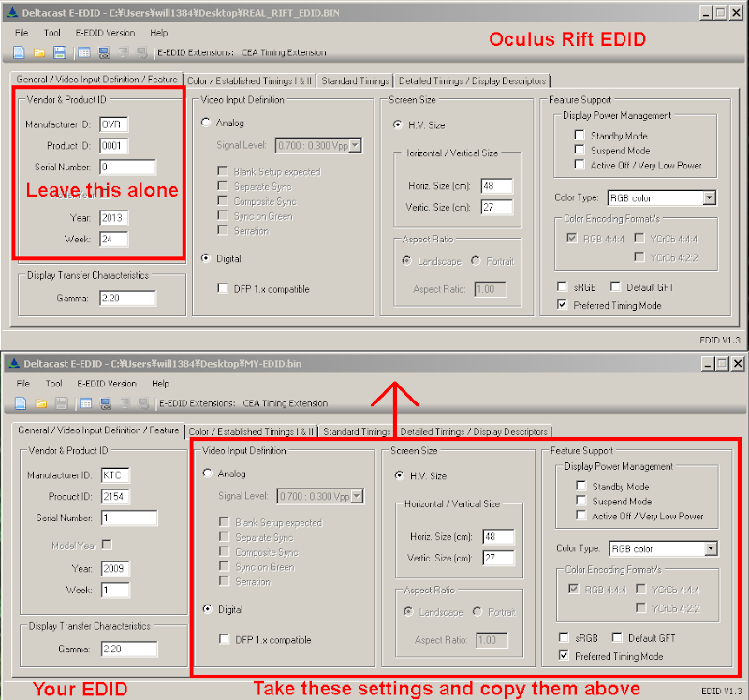Check Active Off / Very Low Power in MY-EDID
749x700 pixels.
(x=581, y=516)
